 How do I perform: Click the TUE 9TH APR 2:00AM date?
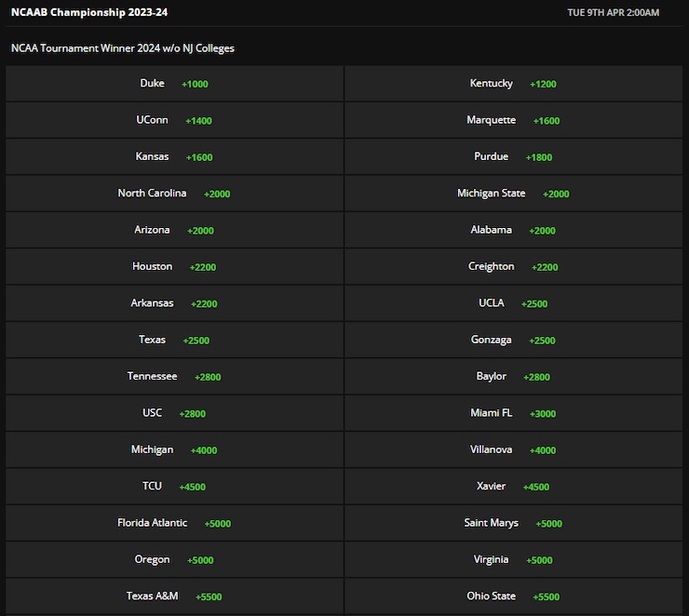click(613, 13)
